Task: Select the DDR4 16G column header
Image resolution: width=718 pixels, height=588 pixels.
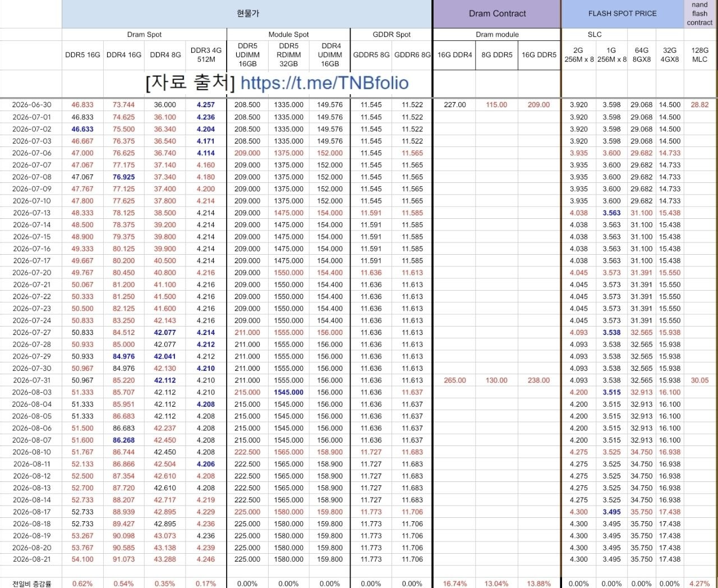Action: (124, 55)
